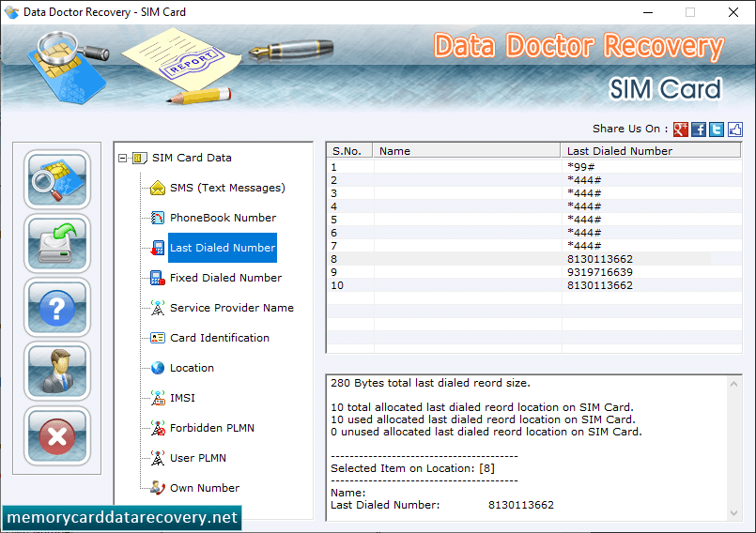The width and height of the screenshot is (756, 533).
Task: Select row 8 with 8130113662
Action: point(534,259)
